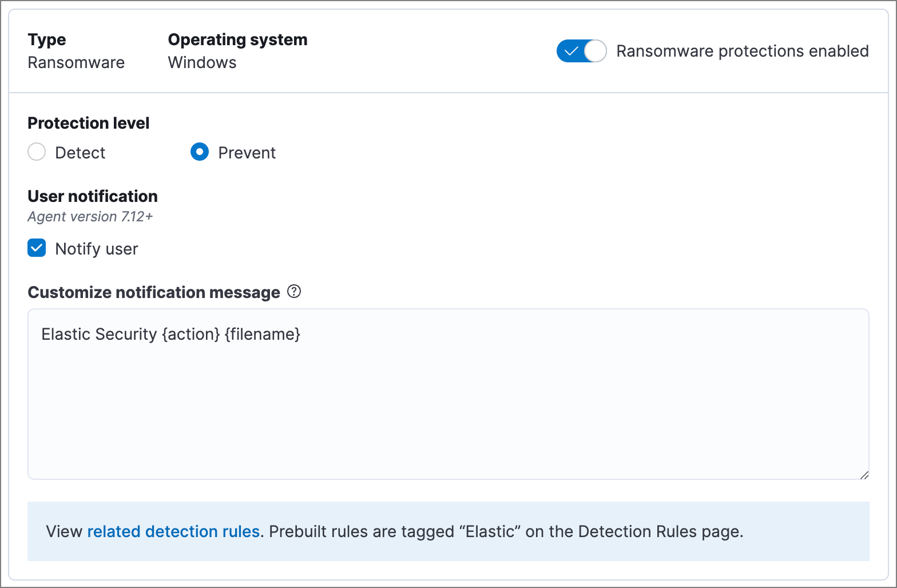Toggle the Ransomware protections enabled switch
The width and height of the screenshot is (897, 588).
click(581, 51)
